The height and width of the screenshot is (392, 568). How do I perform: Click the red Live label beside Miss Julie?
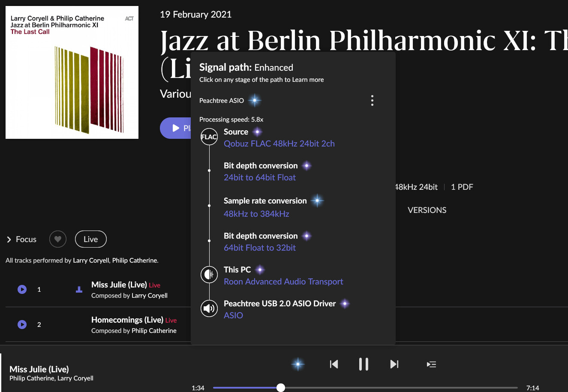tap(155, 285)
